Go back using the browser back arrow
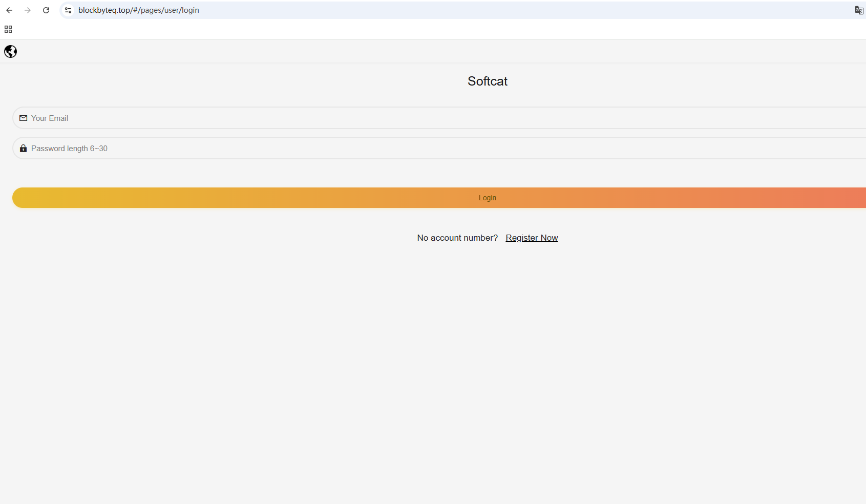The width and height of the screenshot is (866, 504). point(9,10)
